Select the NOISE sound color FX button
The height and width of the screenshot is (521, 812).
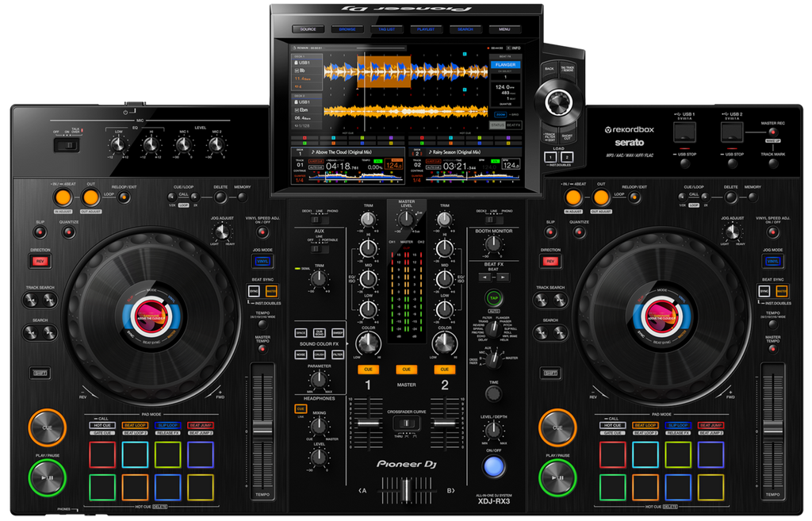click(x=301, y=354)
